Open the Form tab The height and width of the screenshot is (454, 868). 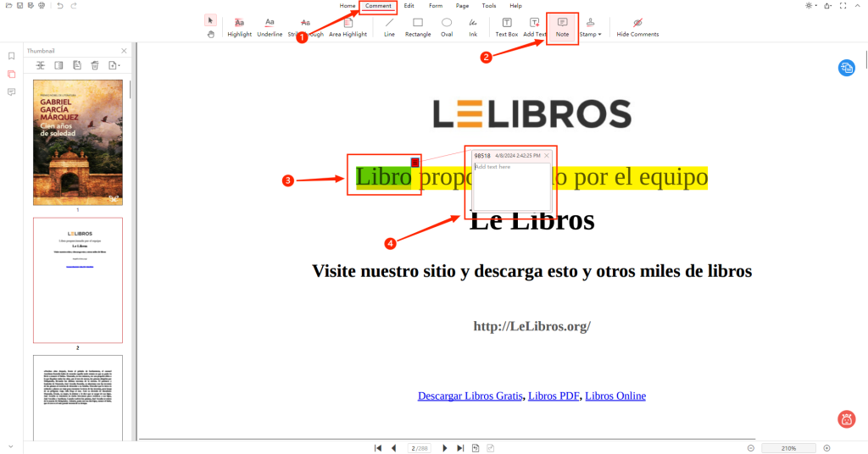click(436, 6)
